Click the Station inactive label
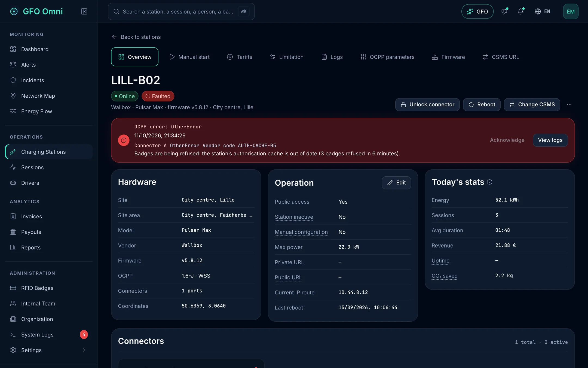 [294, 217]
